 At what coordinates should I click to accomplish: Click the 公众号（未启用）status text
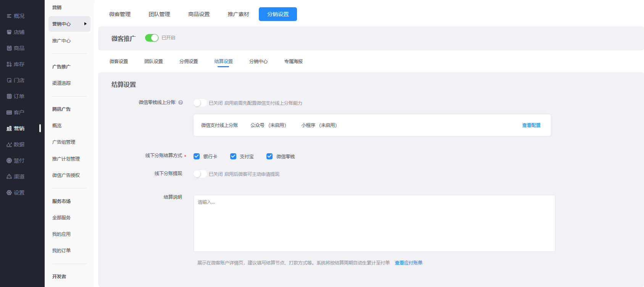(268, 125)
